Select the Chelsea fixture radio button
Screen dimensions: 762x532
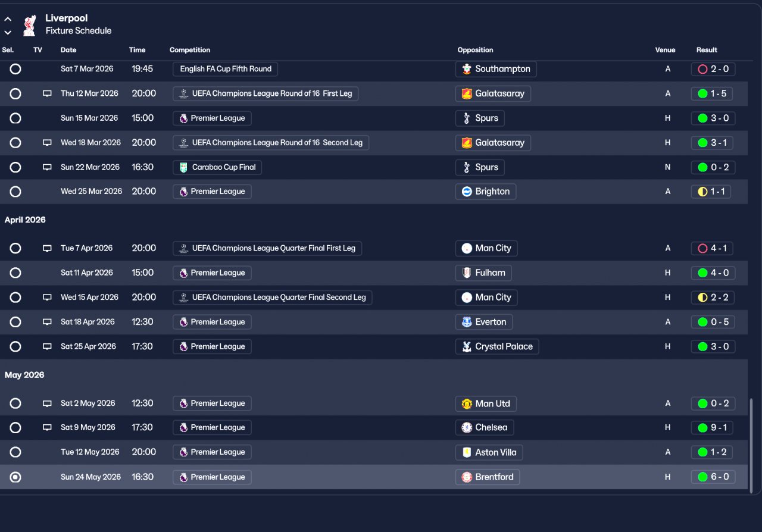click(15, 427)
